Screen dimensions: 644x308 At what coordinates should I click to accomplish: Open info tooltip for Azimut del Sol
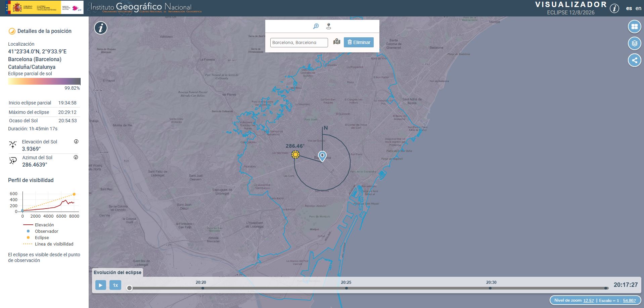(76, 157)
